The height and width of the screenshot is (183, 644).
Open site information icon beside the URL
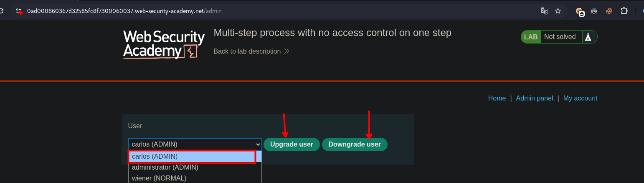pyautogui.click(x=19, y=11)
